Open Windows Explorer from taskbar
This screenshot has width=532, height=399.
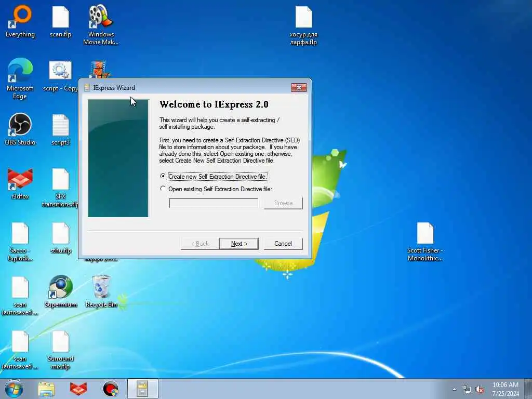[x=46, y=389]
